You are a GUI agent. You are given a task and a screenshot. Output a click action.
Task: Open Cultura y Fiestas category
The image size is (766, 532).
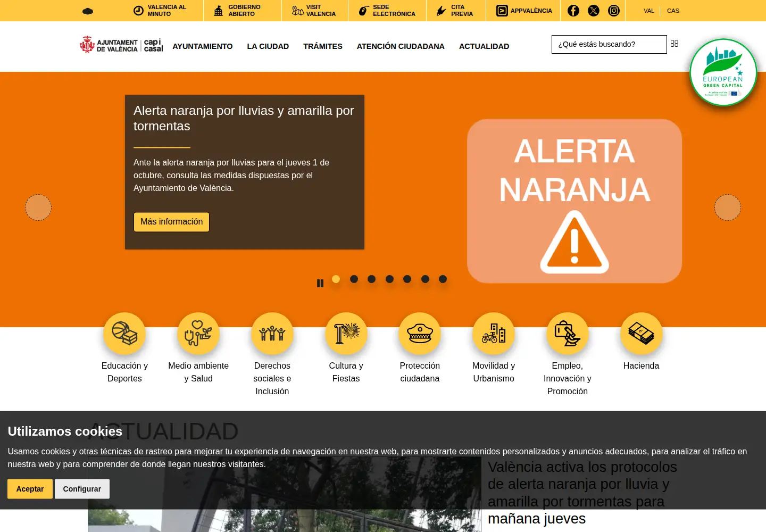tap(346, 348)
